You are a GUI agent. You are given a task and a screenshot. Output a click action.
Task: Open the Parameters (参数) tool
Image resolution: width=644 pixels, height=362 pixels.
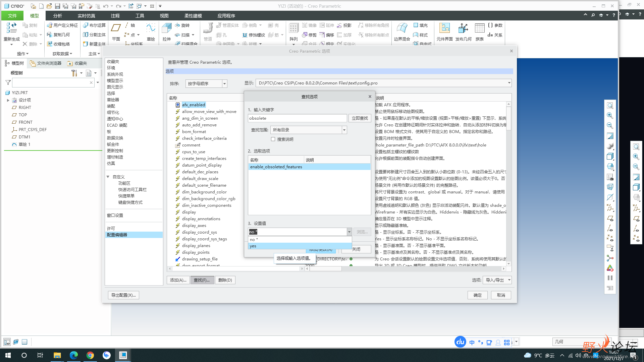tap(495, 25)
